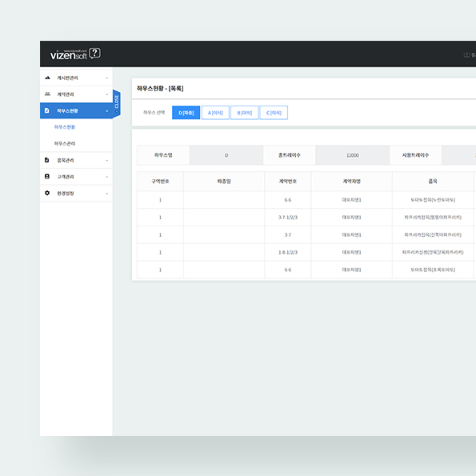Click the help speech-bubble icon beside vizensoft logo
476x476 pixels.
point(94,54)
